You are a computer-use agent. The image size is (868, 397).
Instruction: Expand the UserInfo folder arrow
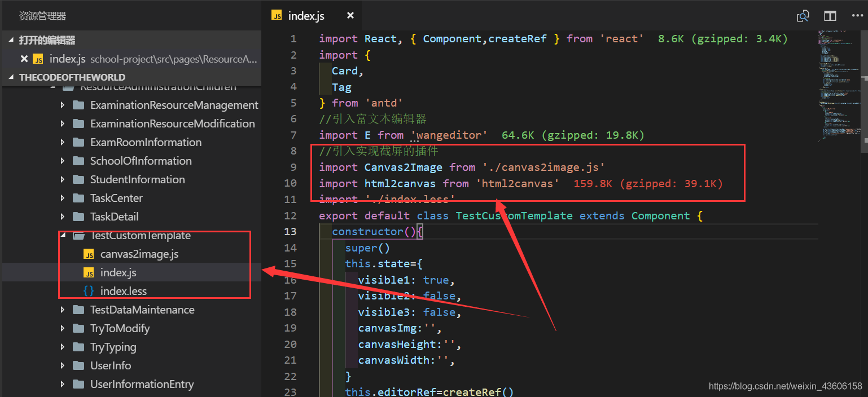coord(63,365)
